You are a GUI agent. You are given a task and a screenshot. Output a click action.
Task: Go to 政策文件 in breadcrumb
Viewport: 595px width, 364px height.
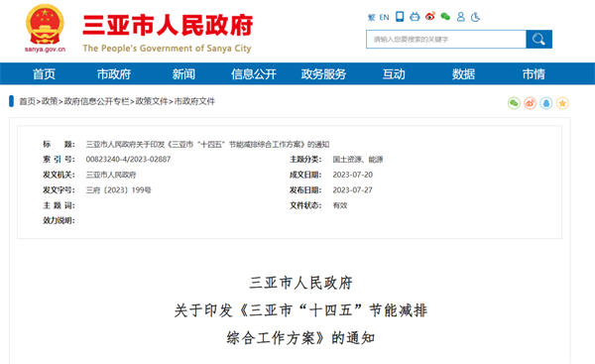click(152, 101)
